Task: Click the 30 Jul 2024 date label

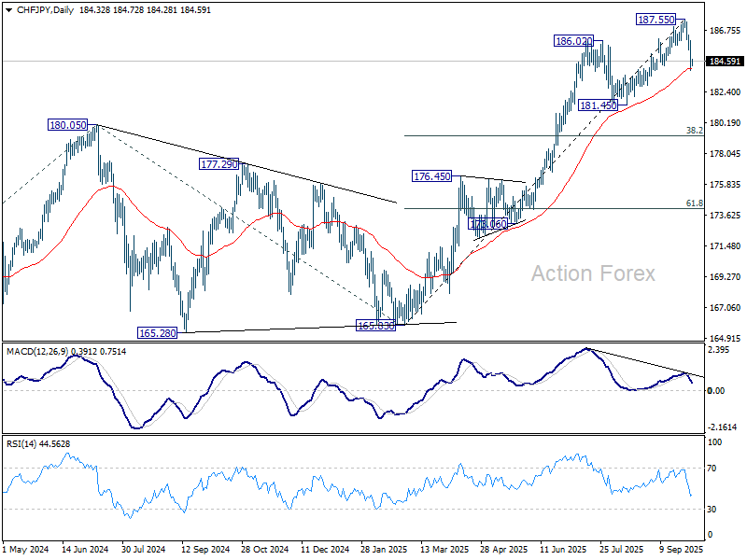Action: click(x=144, y=550)
